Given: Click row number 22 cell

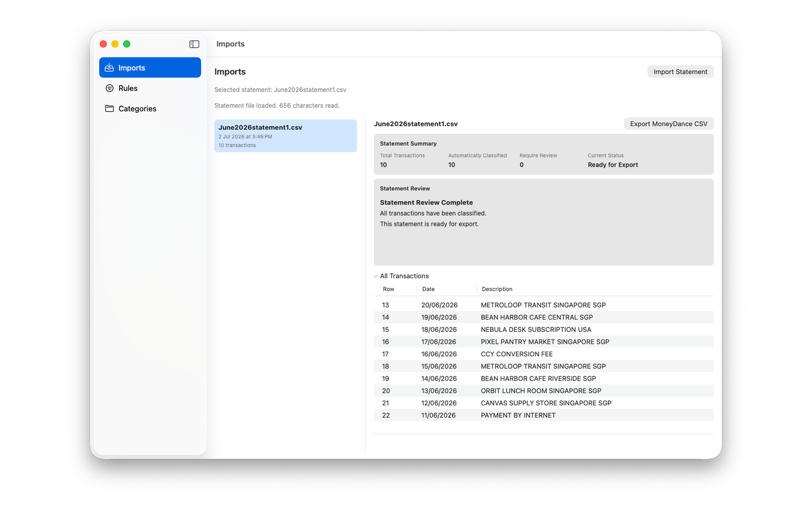Looking at the screenshot, I should (386, 415).
